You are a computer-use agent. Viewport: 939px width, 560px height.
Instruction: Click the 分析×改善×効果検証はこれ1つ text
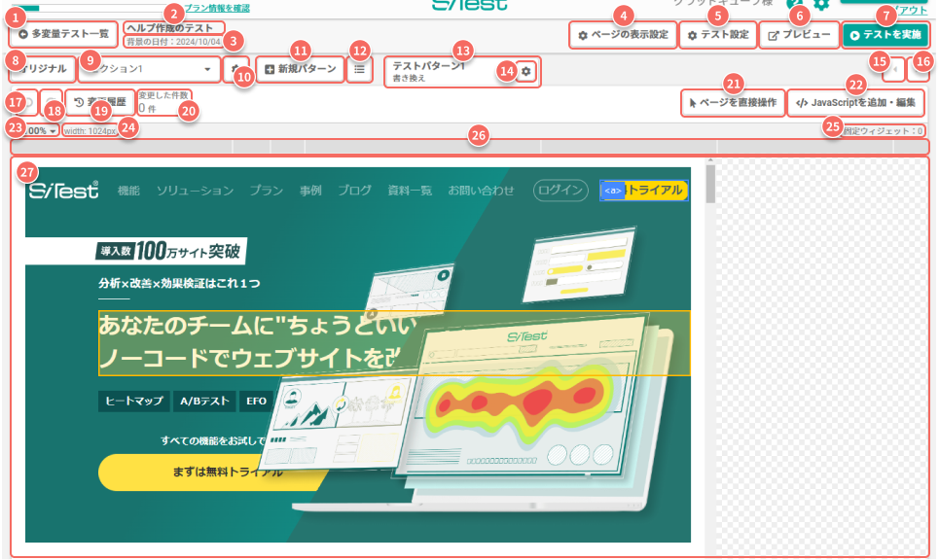(180, 283)
